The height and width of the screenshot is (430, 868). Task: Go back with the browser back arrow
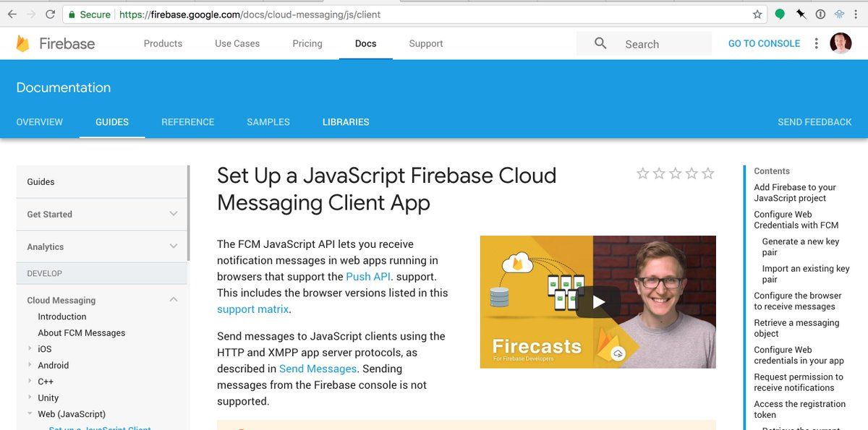(13, 14)
